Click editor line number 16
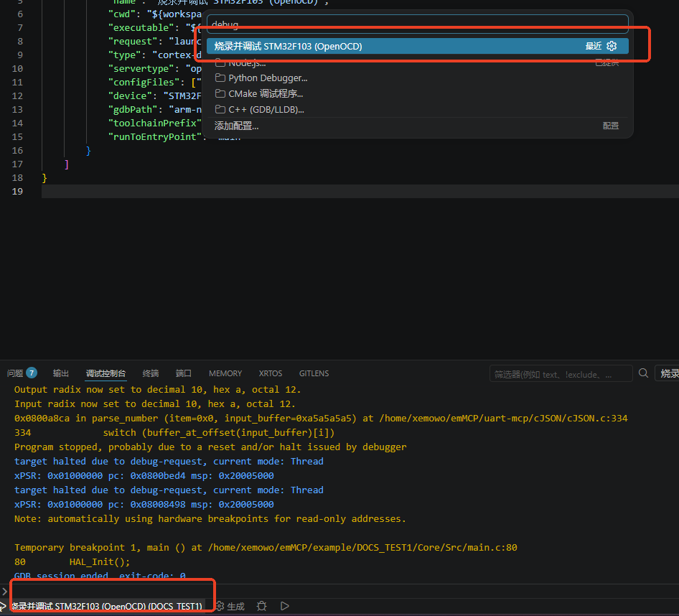The height and width of the screenshot is (616, 679). [17, 150]
